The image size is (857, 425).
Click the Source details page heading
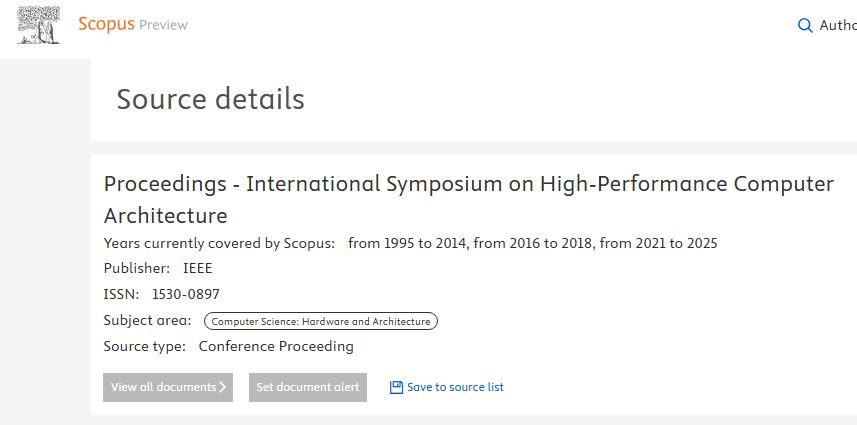click(x=210, y=99)
